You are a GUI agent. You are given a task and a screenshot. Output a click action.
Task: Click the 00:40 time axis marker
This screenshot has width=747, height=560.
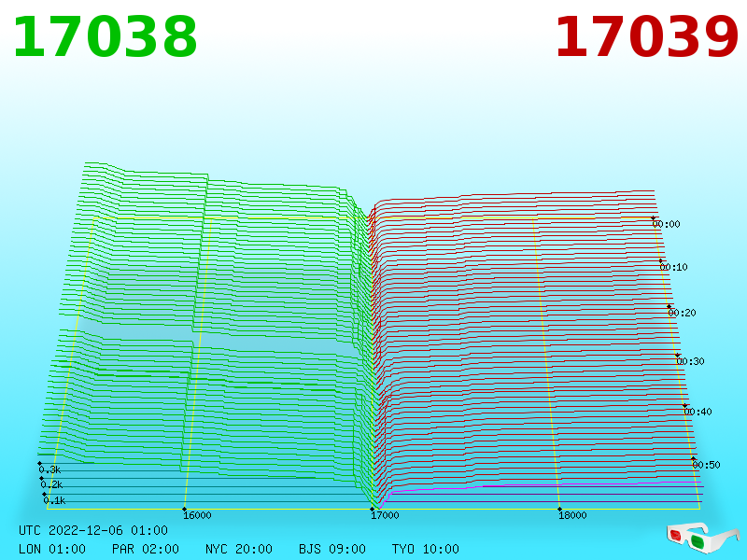click(698, 412)
